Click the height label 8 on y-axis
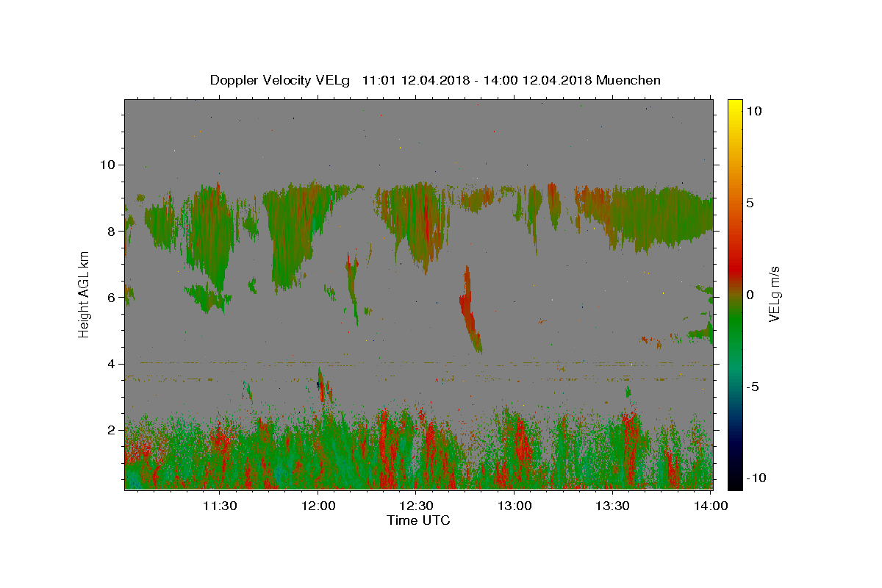Image resolution: width=882 pixels, height=588 pixels. coord(111,231)
